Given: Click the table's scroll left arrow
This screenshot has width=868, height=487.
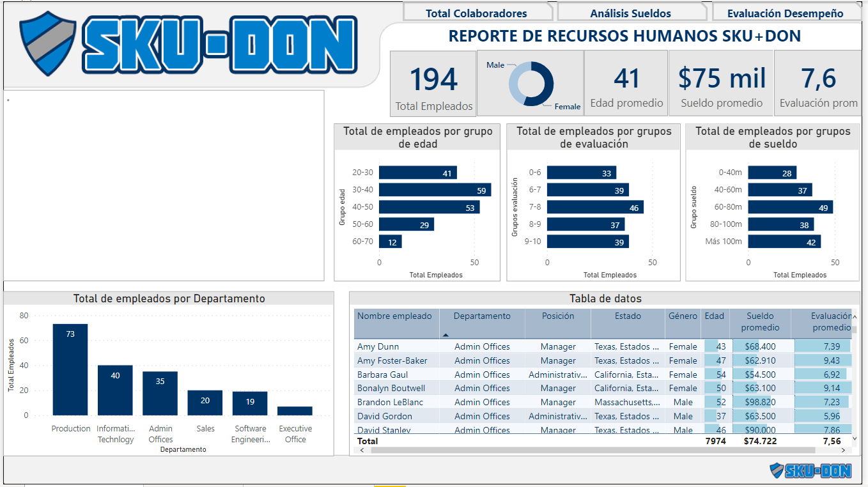Looking at the screenshot, I should 362,450.
